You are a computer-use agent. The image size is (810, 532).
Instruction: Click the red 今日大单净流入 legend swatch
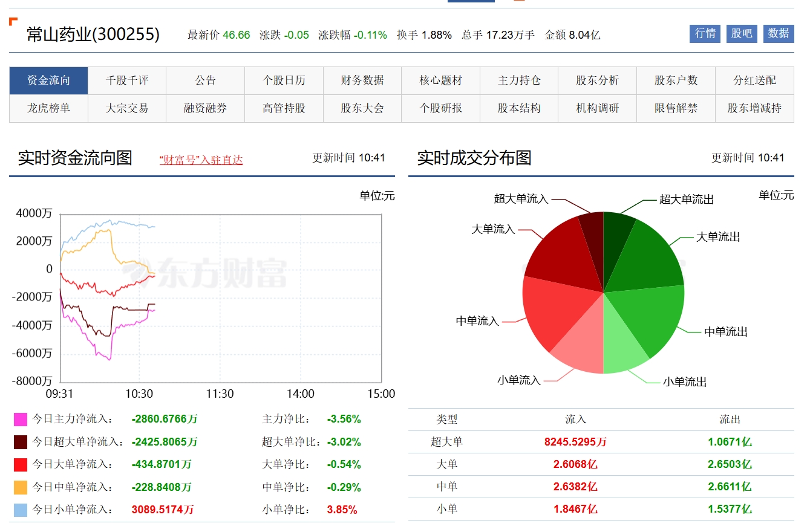click(21, 465)
